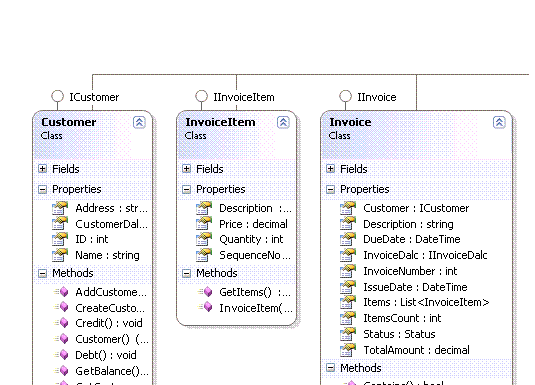Select 'IssueDate : DateTime' property text
Screen dimensions: 535x385
coord(415,287)
